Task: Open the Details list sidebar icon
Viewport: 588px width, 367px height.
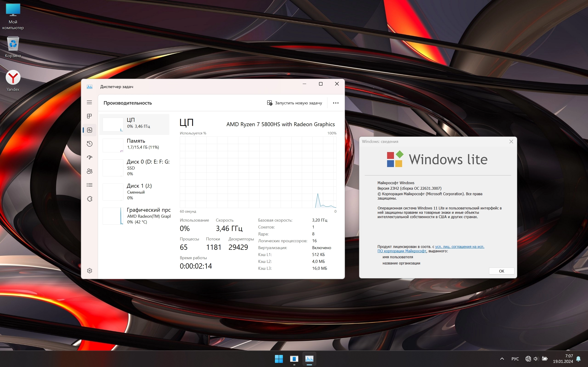Action: [x=89, y=185]
